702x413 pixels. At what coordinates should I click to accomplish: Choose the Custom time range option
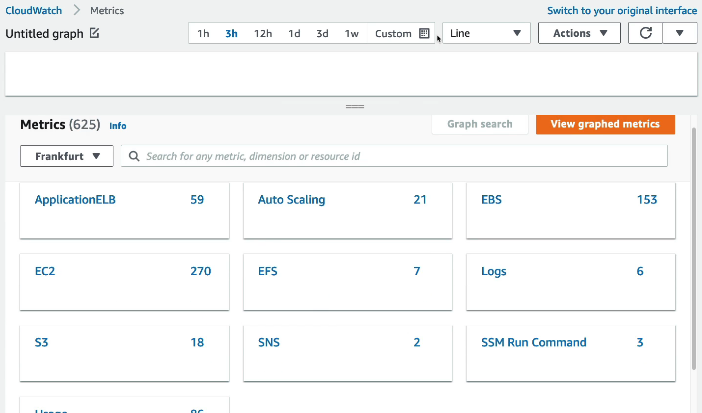point(393,34)
